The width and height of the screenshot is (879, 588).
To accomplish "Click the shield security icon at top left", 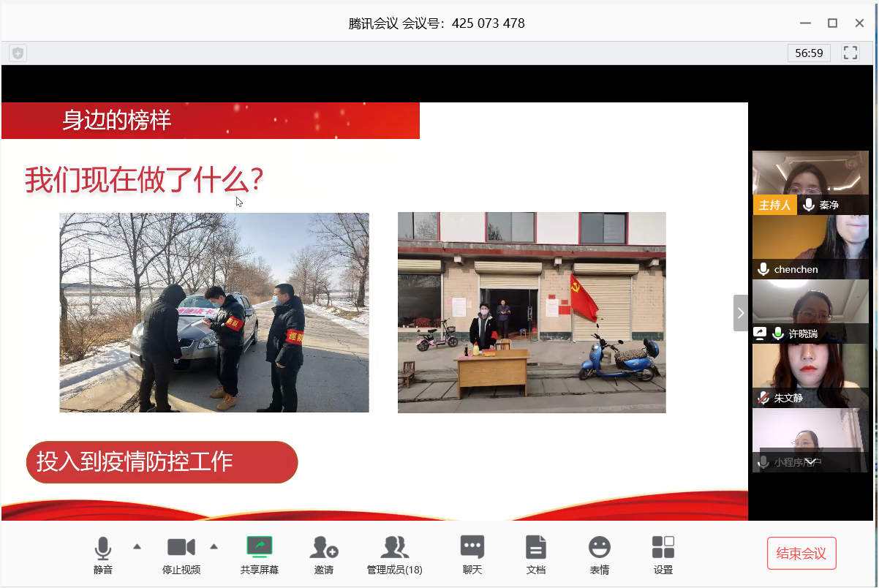I will (18, 53).
